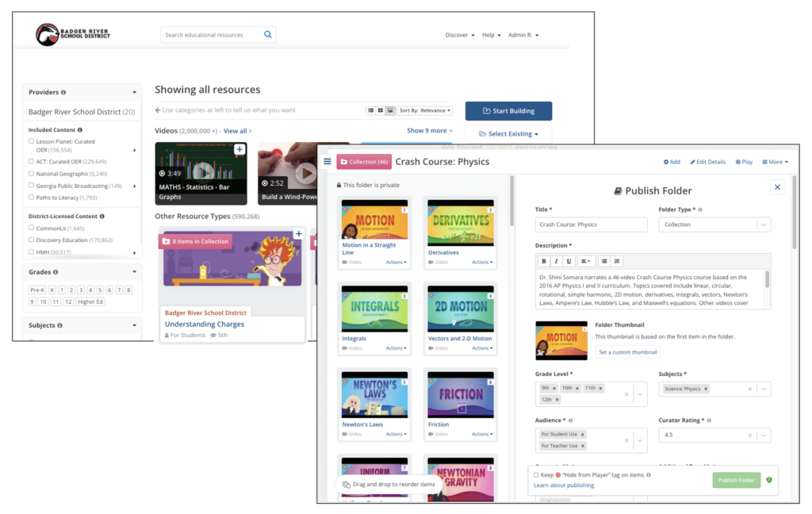Select grade filter Higher Ed
The height and width of the screenshot is (514, 812).
[x=90, y=301]
